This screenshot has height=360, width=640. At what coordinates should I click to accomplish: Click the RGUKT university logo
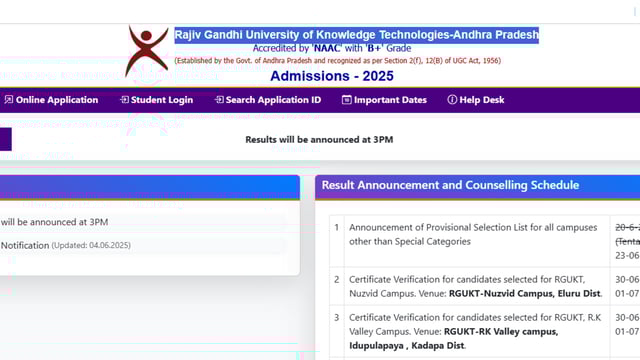[147, 51]
